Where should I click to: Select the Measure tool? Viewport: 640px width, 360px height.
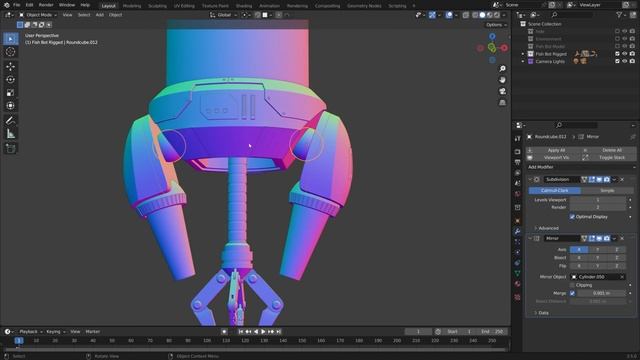[x=11, y=133]
